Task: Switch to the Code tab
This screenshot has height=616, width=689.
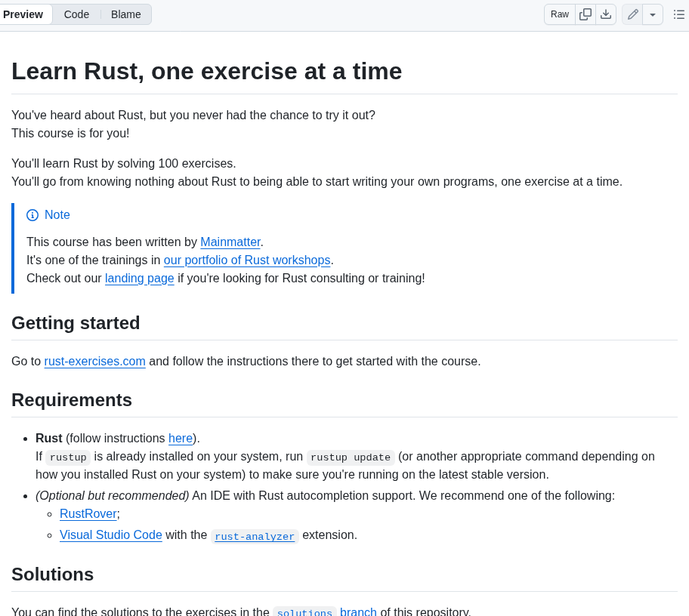Action: point(76,14)
